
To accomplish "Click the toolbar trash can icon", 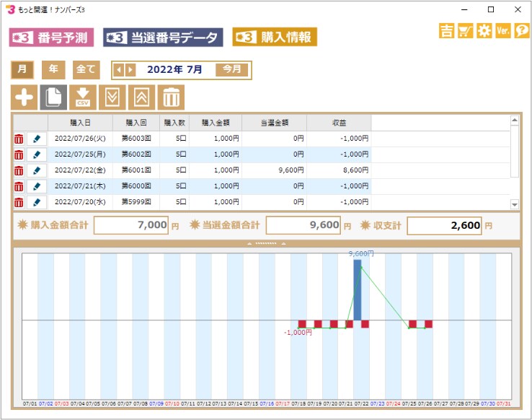I will [171, 97].
